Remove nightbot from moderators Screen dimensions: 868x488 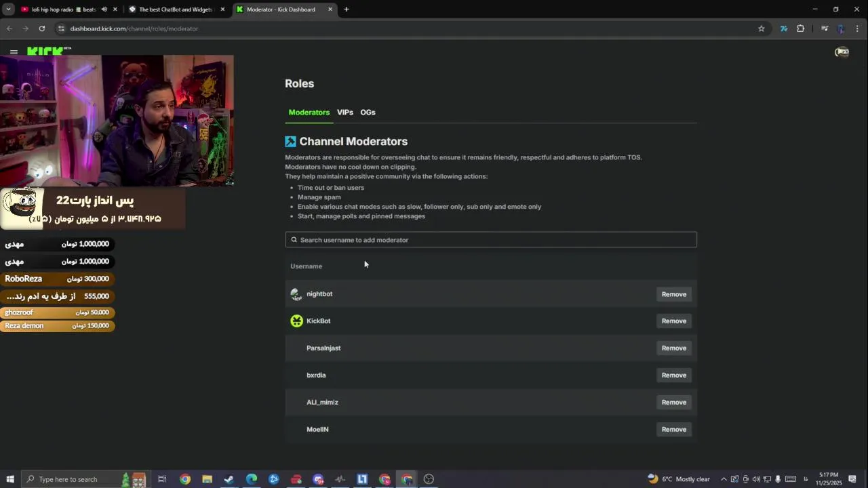674,294
